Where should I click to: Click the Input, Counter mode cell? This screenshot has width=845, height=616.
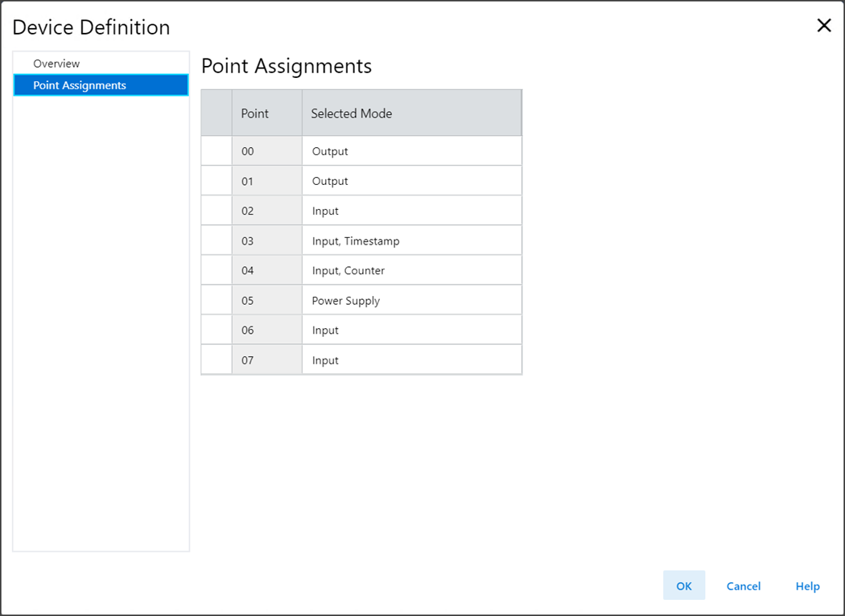[410, 270]
